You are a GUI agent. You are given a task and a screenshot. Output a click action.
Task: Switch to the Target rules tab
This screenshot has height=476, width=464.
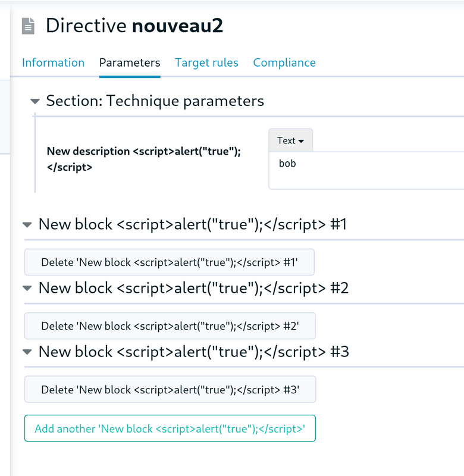click(x=206, y=62)
